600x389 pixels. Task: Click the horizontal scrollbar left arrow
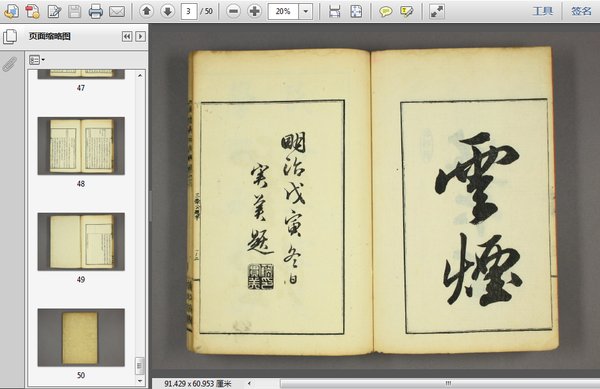click(x=249, y=383)
